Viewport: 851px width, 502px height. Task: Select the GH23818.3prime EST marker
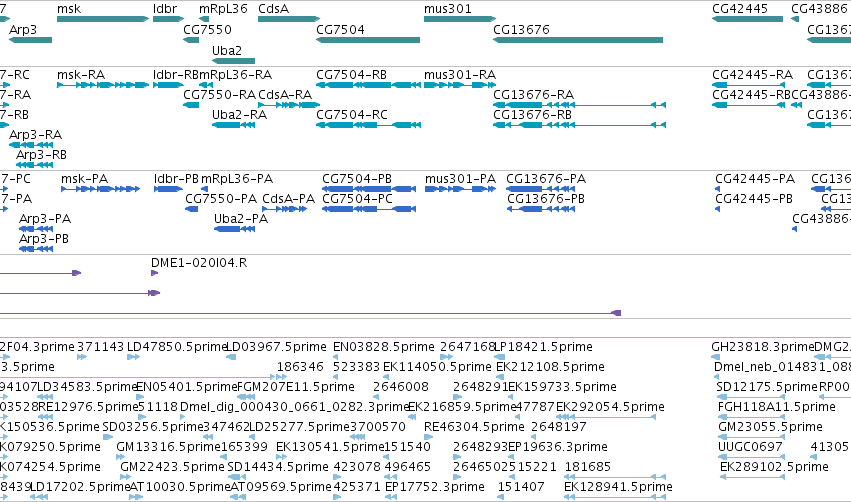tap(715, 357)
